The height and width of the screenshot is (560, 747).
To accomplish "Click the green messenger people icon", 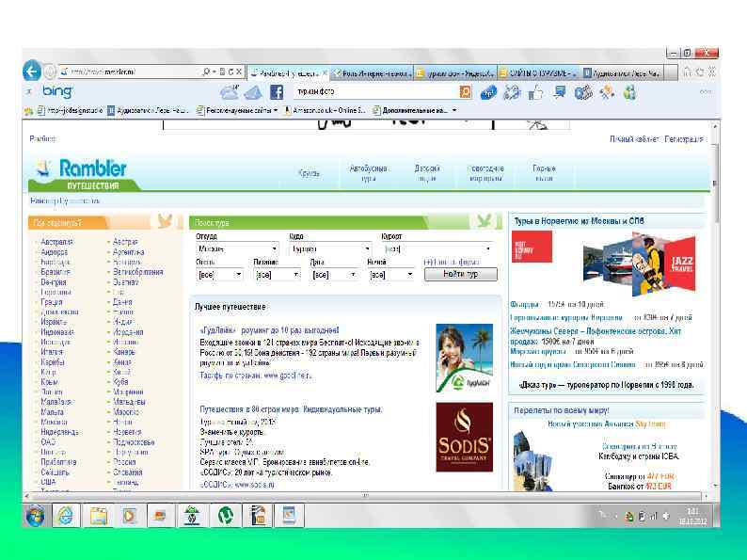I will [629, 92].
